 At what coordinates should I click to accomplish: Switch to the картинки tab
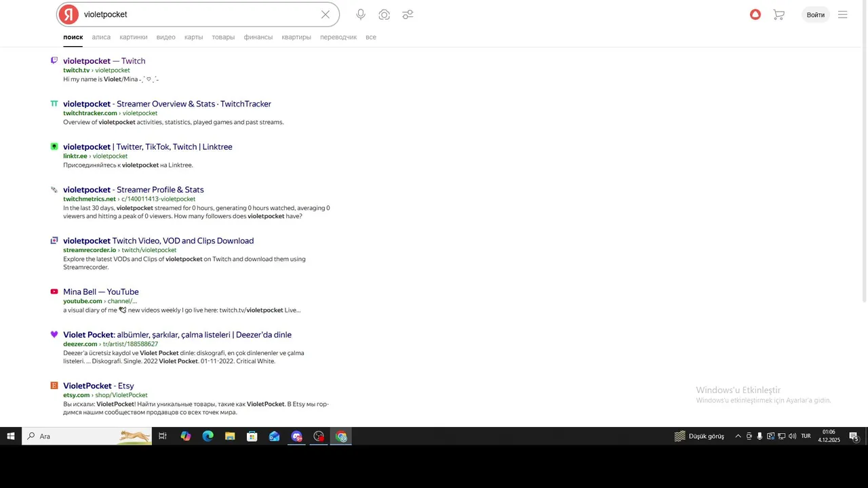point(134,37)
